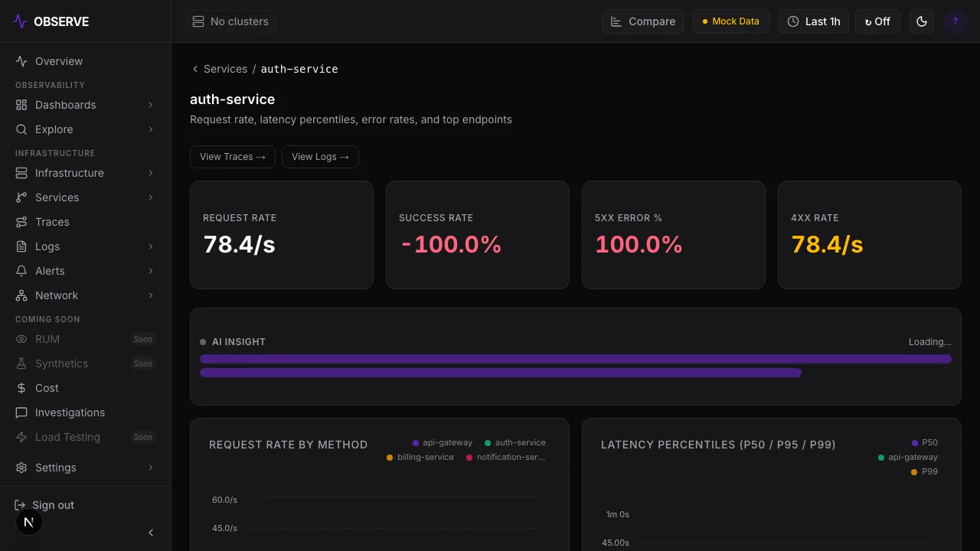This screenshot has height=551, width=980.
Task: Click the clock icon in Last 1h
Action: (x=793, y=21)
